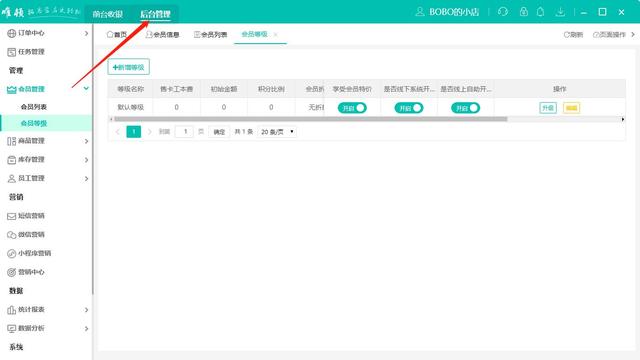Click the download icon in title bar
This screenshot has width=640, height=360.
point(560,12)
